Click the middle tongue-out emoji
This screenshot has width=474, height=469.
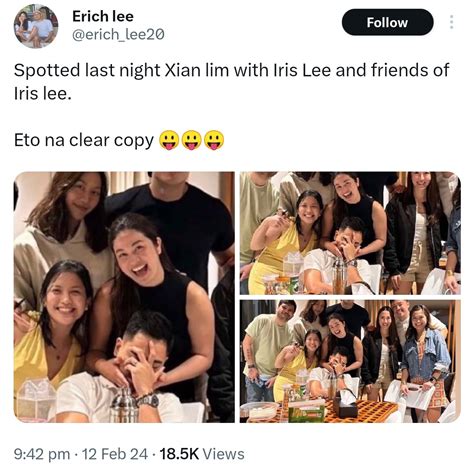point(191,140)
